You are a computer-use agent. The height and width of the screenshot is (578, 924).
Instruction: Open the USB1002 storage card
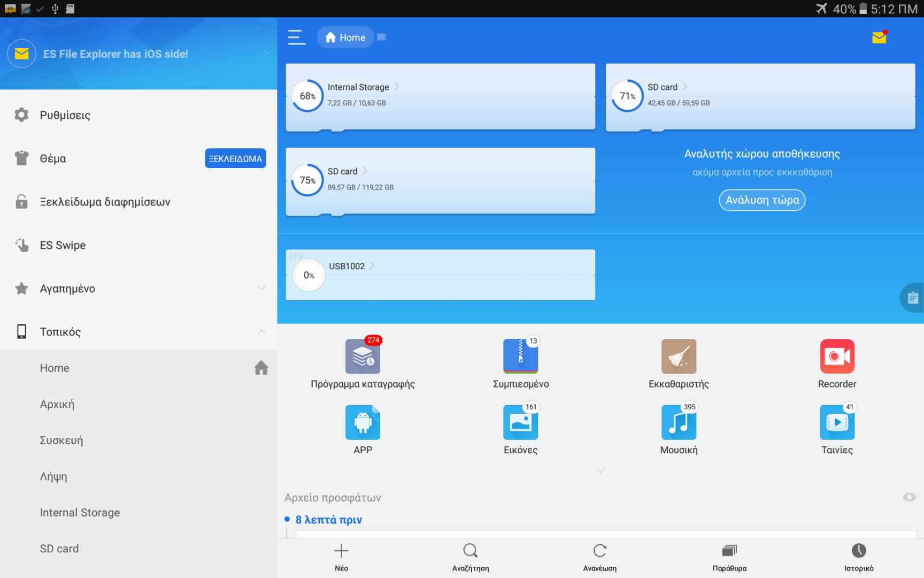[x=440, y=275]
